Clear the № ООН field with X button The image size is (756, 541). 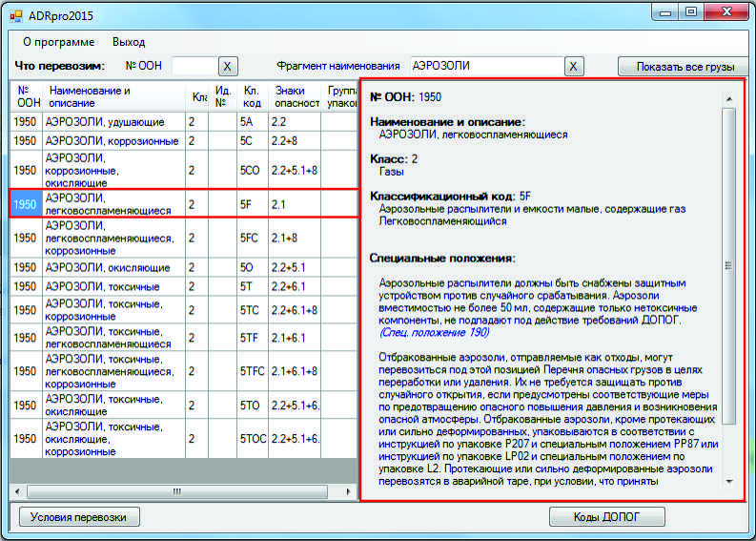pyautogui.click(x=228, y=66)
